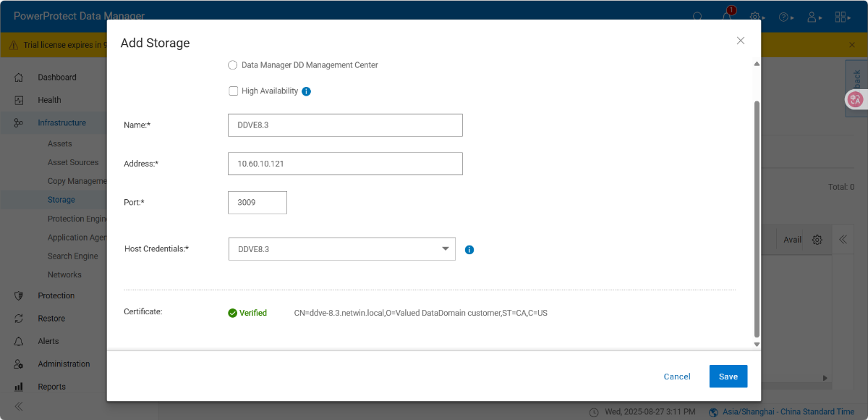Image resolution: width=868 pixels, height=420 pixels.
Task: Click the Health chart icon
Action: [19, 100]
